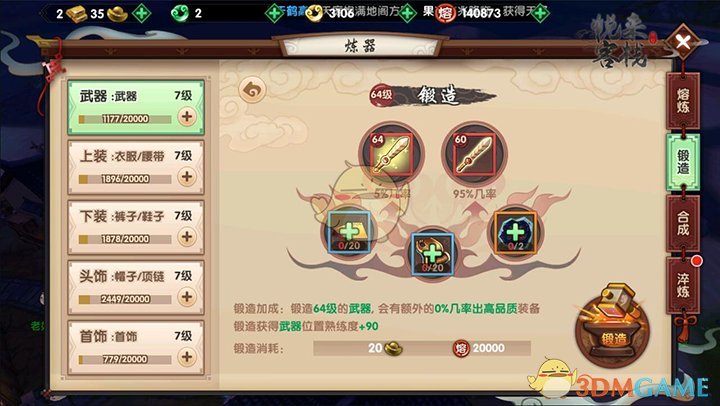Select the 下装 裤子/鞋子 category

point(136,227)
